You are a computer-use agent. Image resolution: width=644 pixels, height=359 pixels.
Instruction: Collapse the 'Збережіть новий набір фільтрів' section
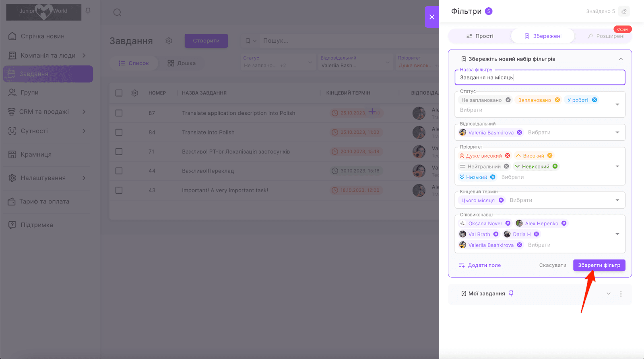(621, 59)
